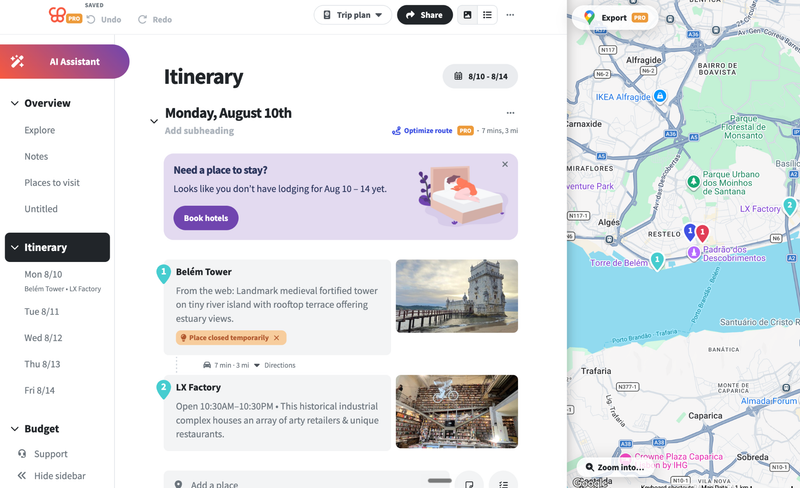Image resolution: width=800 pixels, height=488 pixels.
Task: Open the LX Factory photo
Action: tap(457, 411)
